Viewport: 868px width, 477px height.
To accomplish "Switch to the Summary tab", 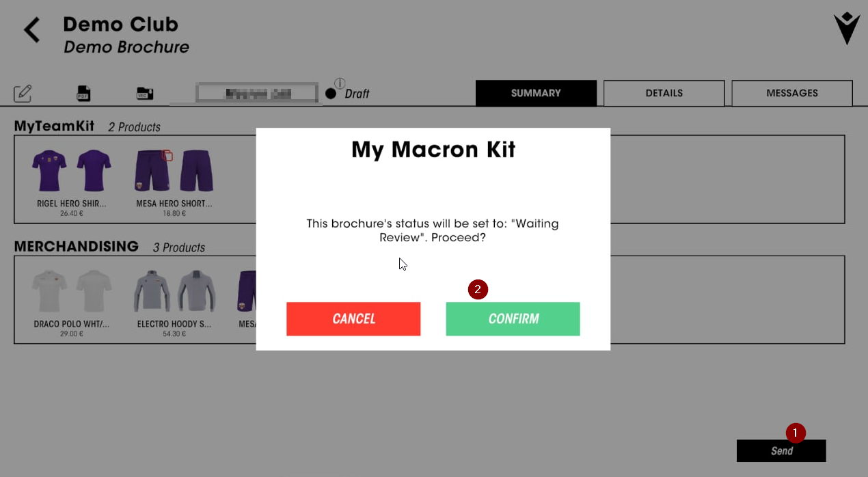I will (x=536, y=93).
